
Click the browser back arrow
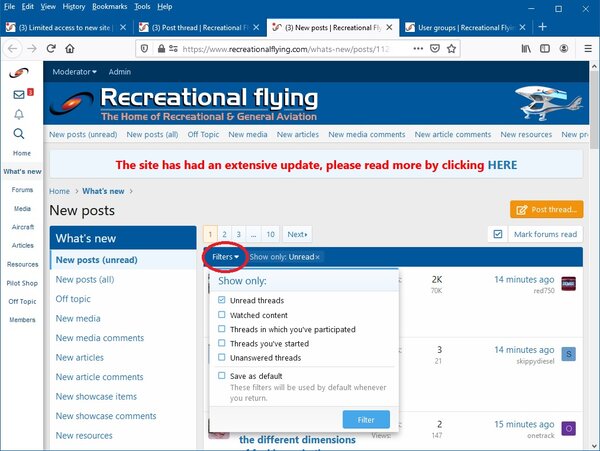point(13,48)
